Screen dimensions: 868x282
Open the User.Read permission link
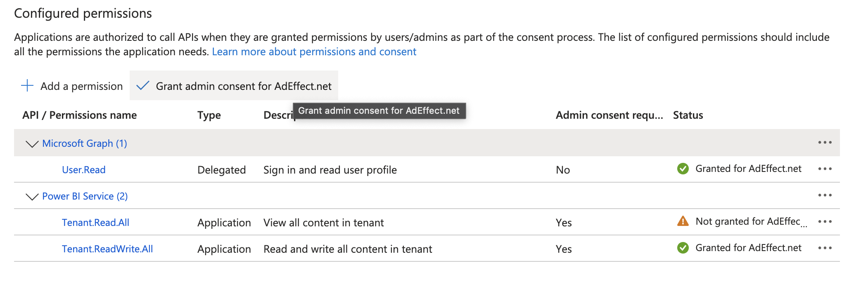tap(83, 170)
